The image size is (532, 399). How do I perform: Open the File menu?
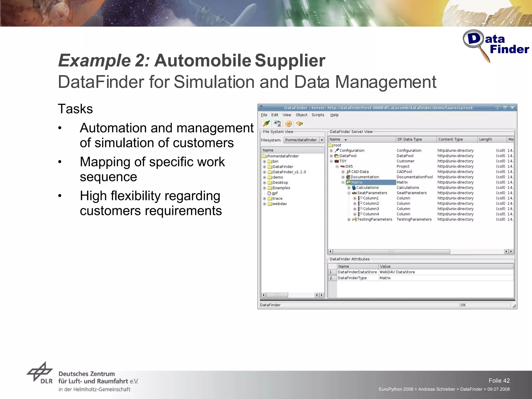[264, 115]
